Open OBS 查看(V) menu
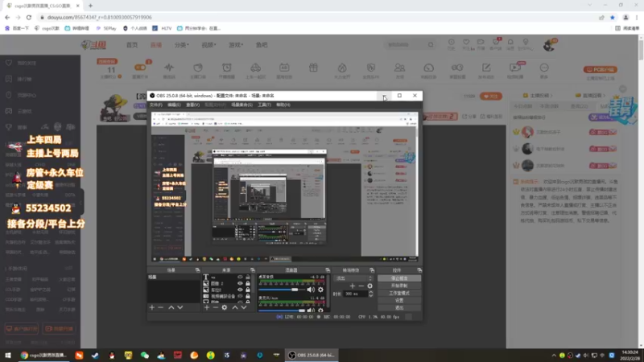This screenshot has width=644, height=362. 192,105
